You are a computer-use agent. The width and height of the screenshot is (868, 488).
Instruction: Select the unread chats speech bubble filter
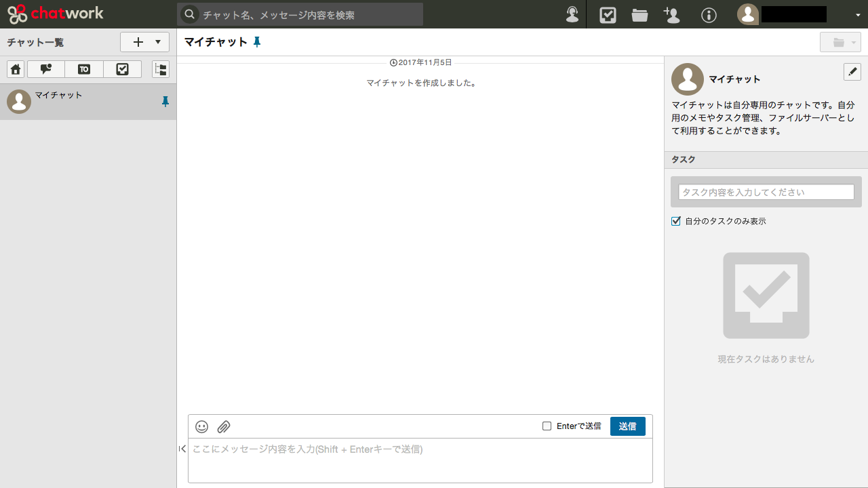tap(46, 69)
